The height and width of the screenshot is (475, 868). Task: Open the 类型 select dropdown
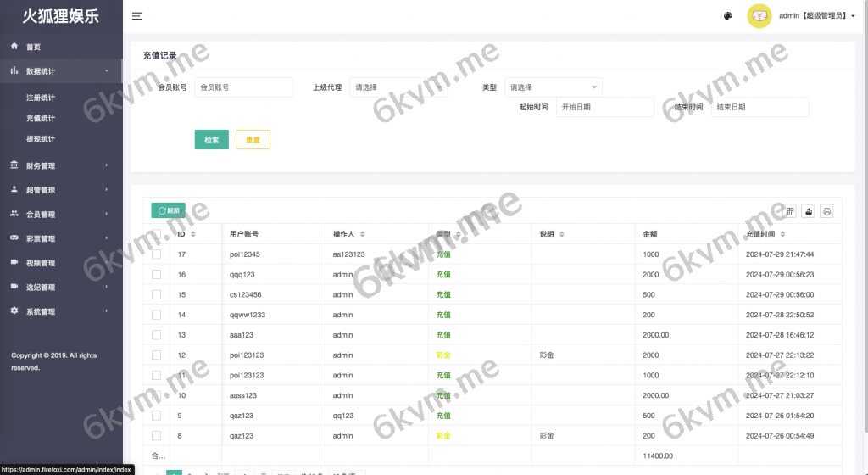pos(553,87)
